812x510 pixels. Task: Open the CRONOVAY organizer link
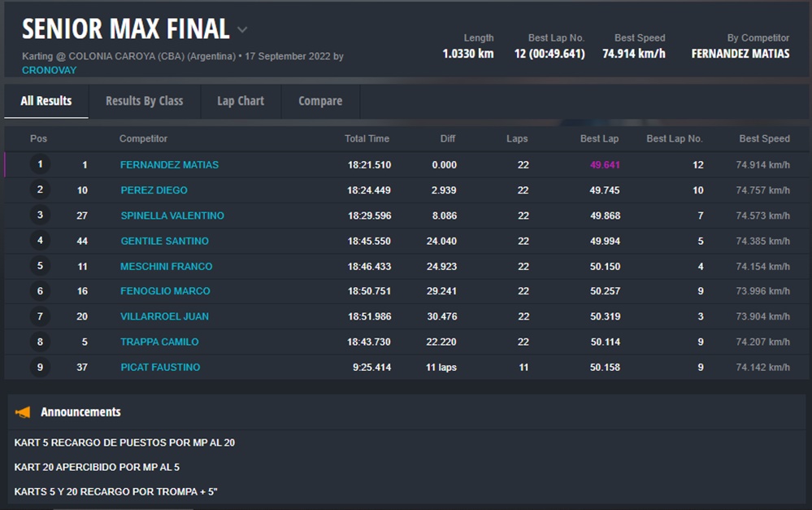pyautogui.click(x=49, y=70)
